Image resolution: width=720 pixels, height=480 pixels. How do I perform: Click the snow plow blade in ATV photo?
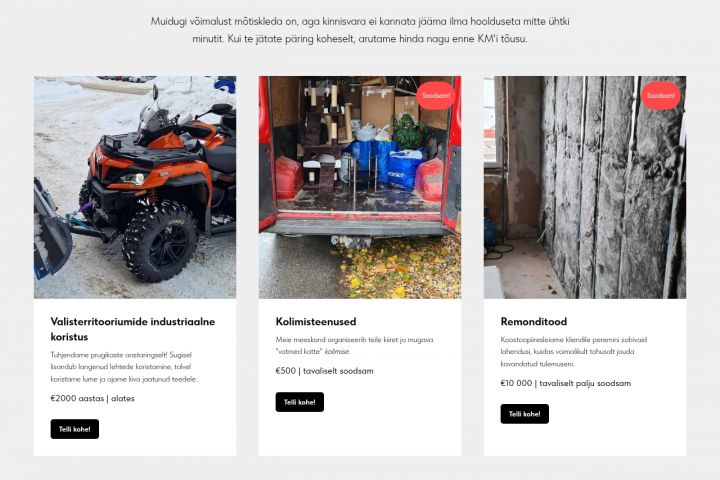point(52,232)
